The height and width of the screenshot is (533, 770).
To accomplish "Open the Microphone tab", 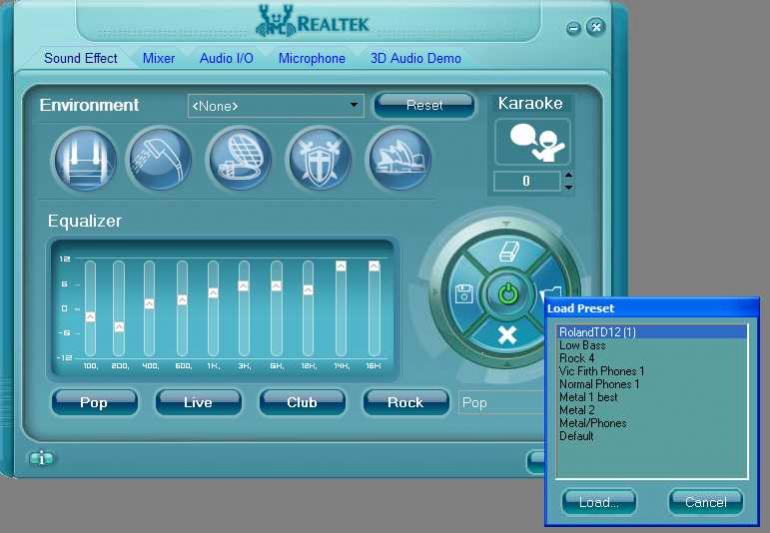I will 312,58.
